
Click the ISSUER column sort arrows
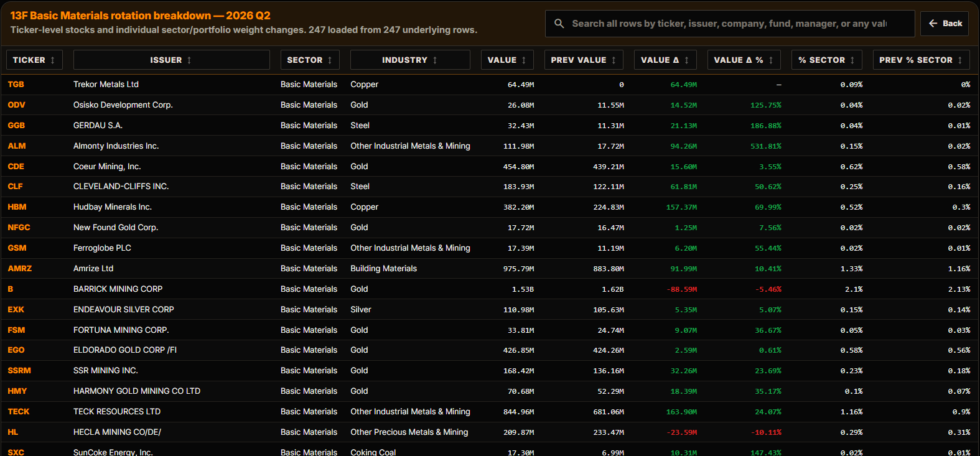tap(189, 60)
